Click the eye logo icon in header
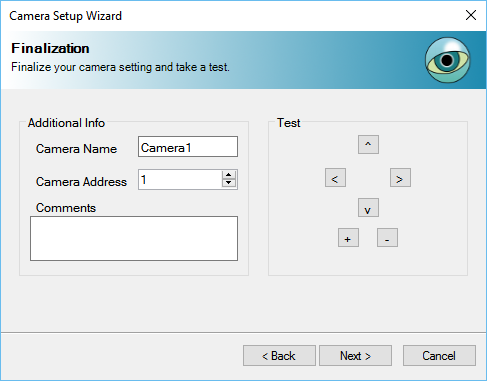Screen dimensions: 487x381 tap(448, 60)
